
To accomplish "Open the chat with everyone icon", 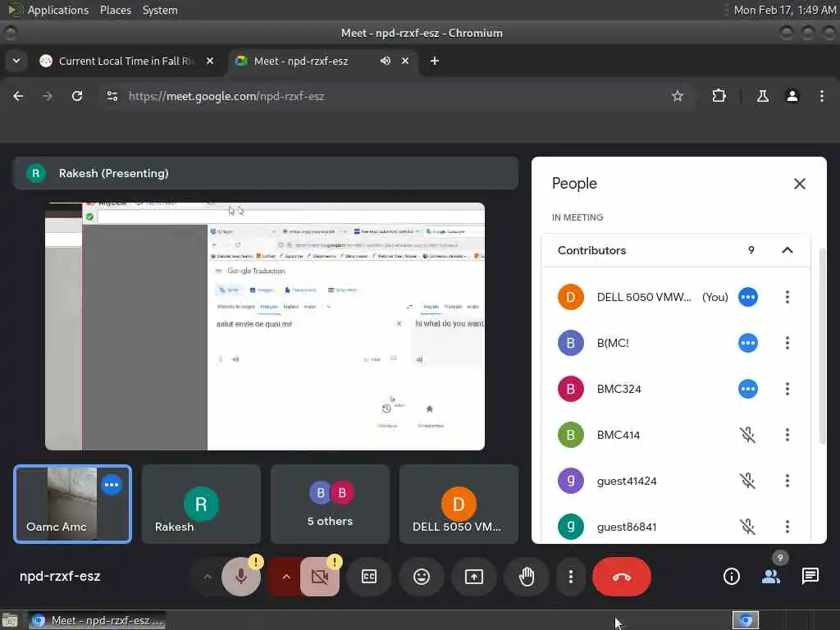I will 810,577.
